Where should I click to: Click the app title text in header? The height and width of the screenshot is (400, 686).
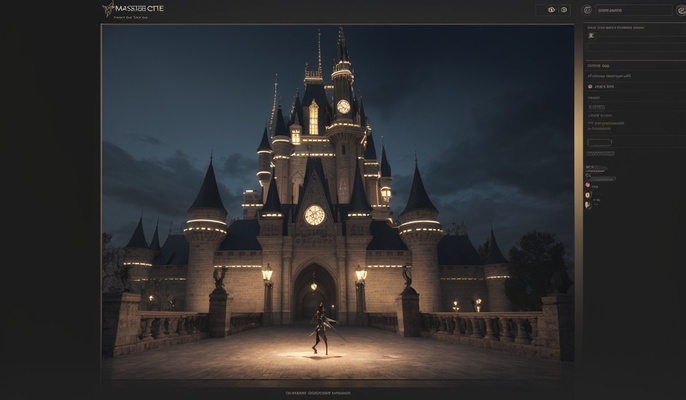[x=140, y=8]
